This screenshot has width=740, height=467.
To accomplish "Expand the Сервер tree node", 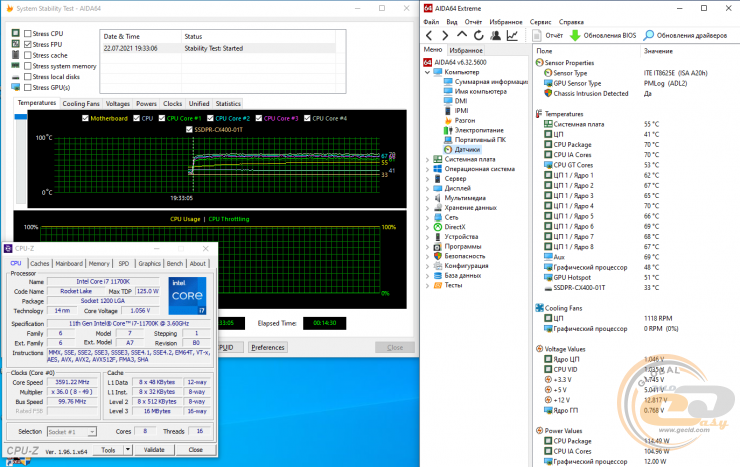I will [x=428, y=179].
